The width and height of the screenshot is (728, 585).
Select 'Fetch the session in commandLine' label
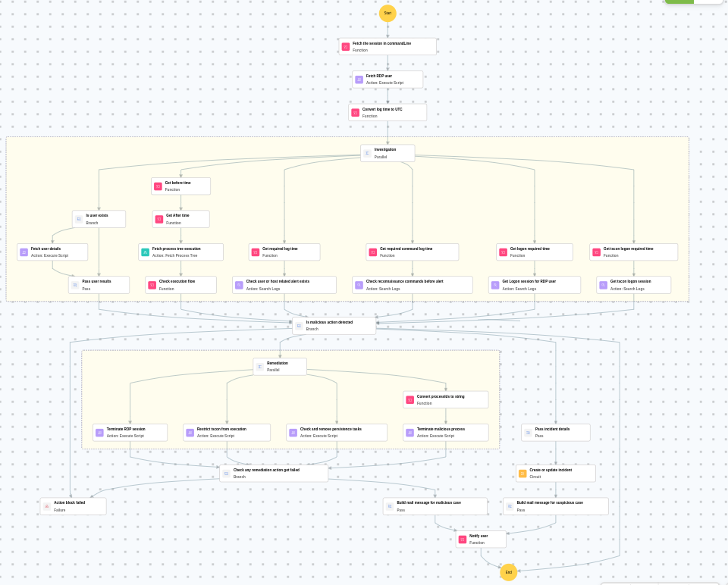pyautogui.click(x=381, y=43)
